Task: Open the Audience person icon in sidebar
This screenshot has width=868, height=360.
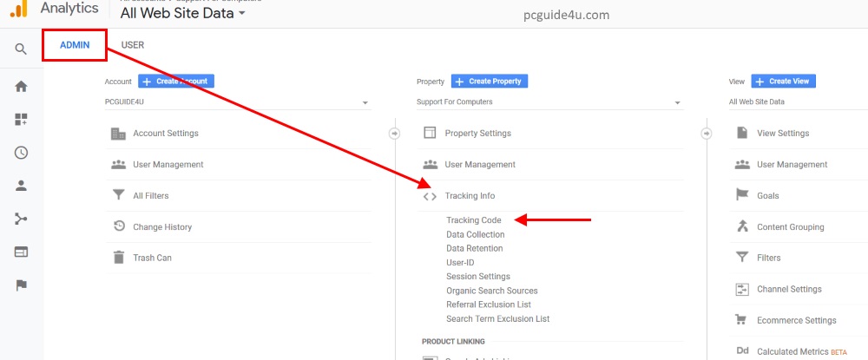Action: 21,186
